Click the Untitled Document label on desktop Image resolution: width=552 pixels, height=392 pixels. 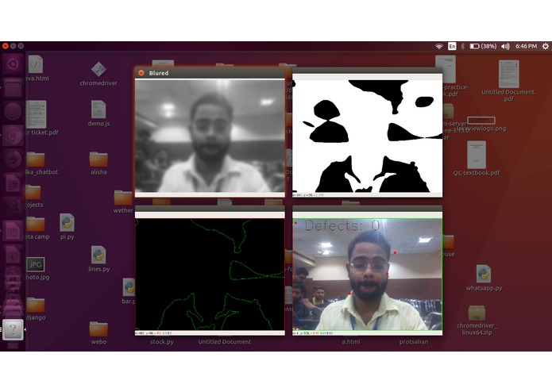tap(225, 341)
